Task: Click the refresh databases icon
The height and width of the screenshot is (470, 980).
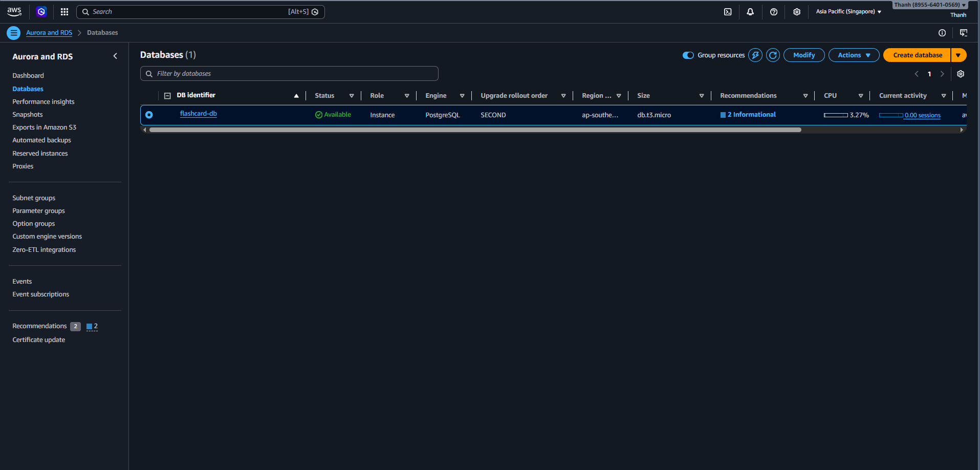Action: pos(773,55)
